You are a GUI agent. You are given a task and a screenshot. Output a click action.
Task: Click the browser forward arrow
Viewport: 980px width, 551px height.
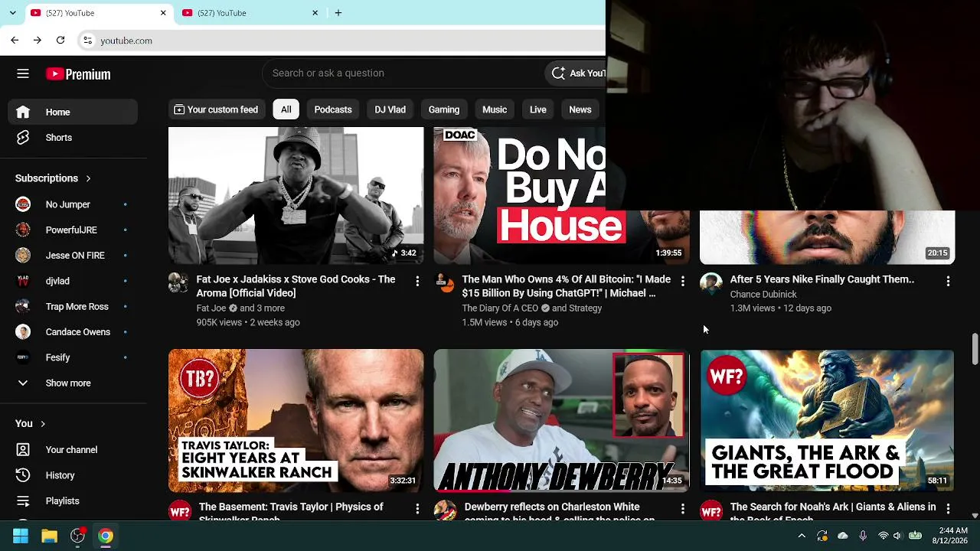(38, 40)
